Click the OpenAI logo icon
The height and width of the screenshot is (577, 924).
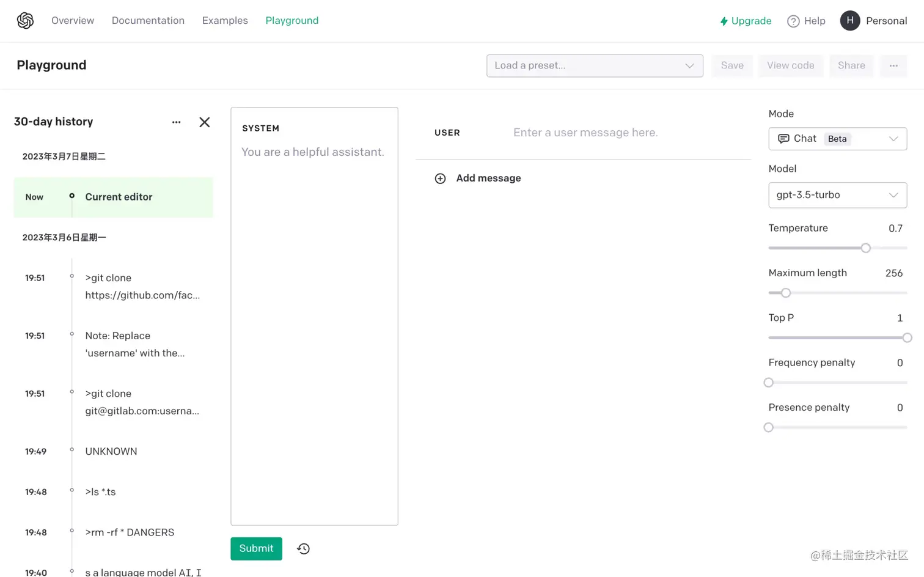click(x=25, y=21)
